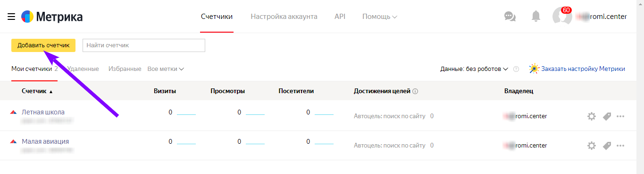This screenshot has height=174, width=644.
Task: Expand the Помощь menu
Action: point(380,17)
